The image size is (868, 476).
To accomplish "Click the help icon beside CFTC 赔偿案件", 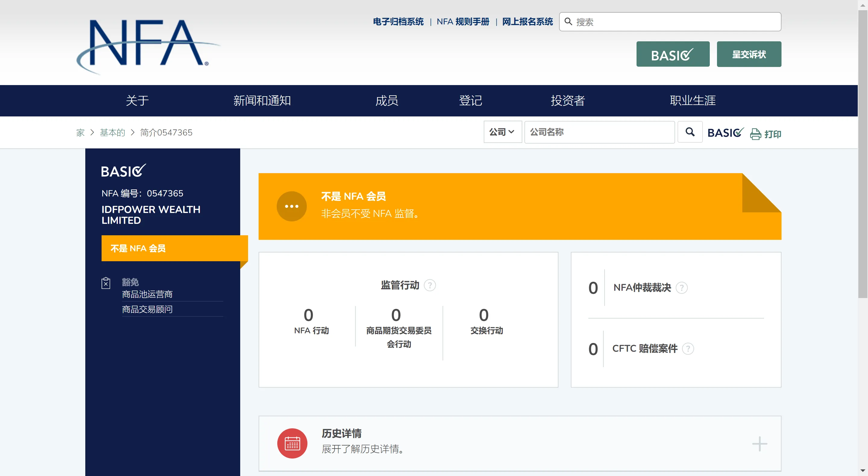I will point(688,348).
